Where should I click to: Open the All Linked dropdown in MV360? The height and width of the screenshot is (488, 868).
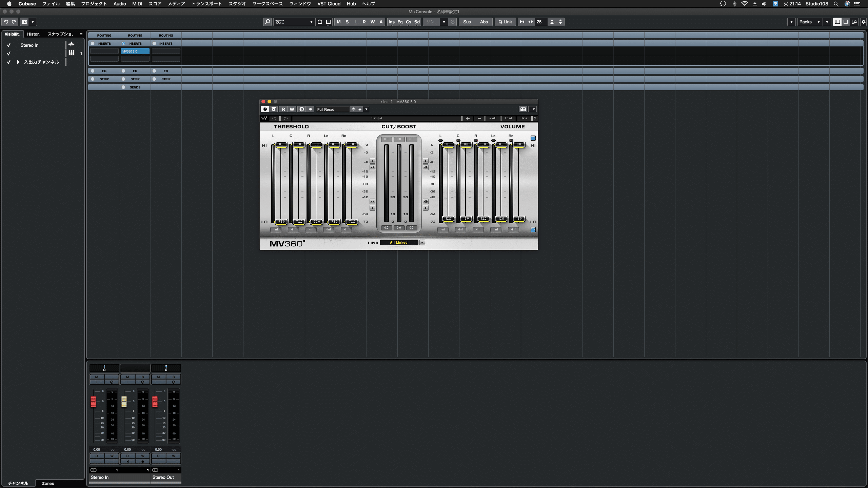422,242
